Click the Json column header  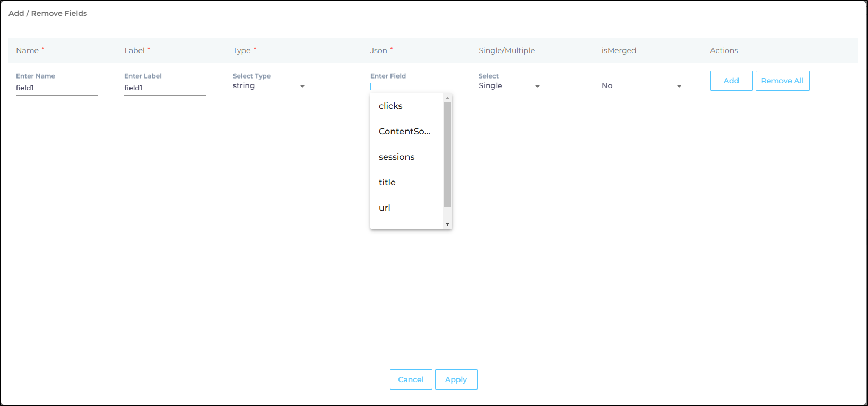pyautogui.click(x=379, y=50)
